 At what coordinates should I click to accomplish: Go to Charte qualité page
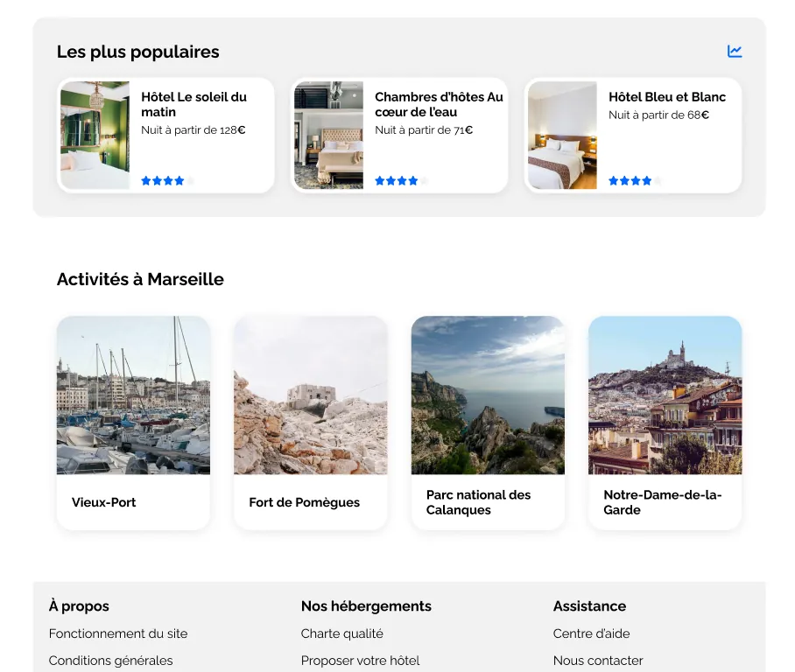[341, 633]
